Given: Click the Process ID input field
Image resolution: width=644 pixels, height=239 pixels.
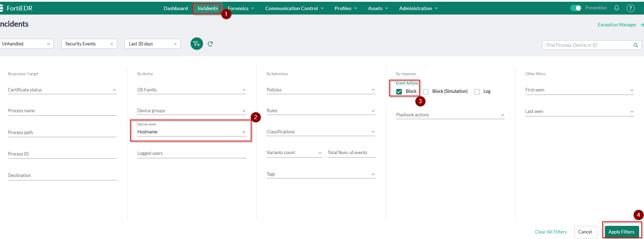Looking at the screenshot, I should [62, 154].
